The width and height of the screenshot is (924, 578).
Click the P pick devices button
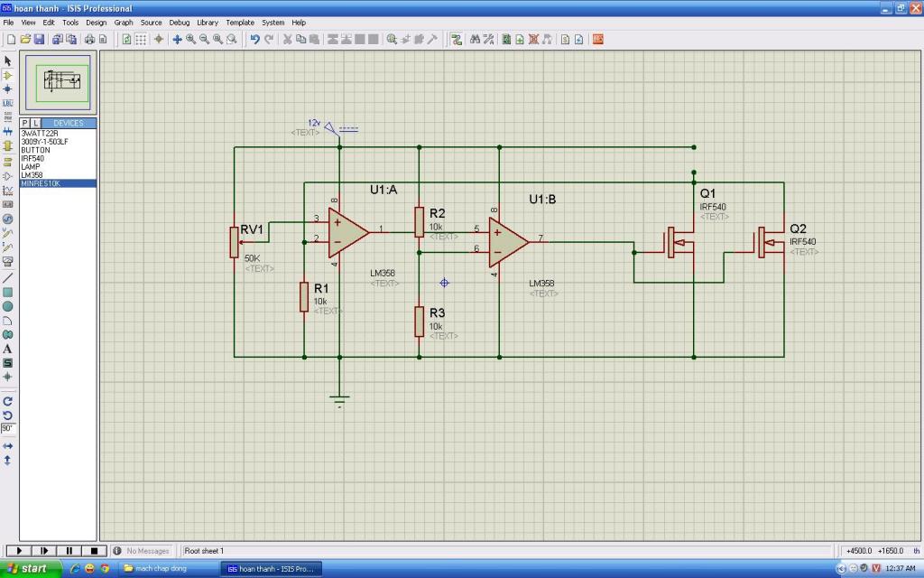[x=25, y=123]
